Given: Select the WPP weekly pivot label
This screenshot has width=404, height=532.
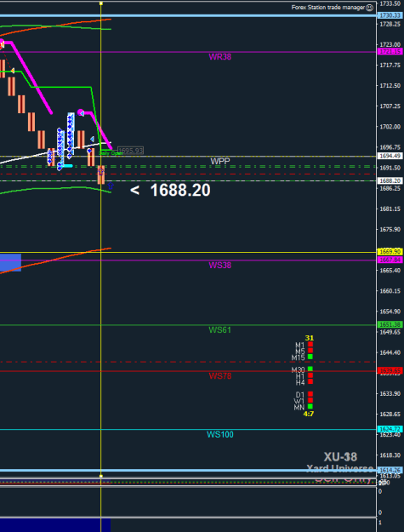Looking at the screenshot, I should pos(220,162).
